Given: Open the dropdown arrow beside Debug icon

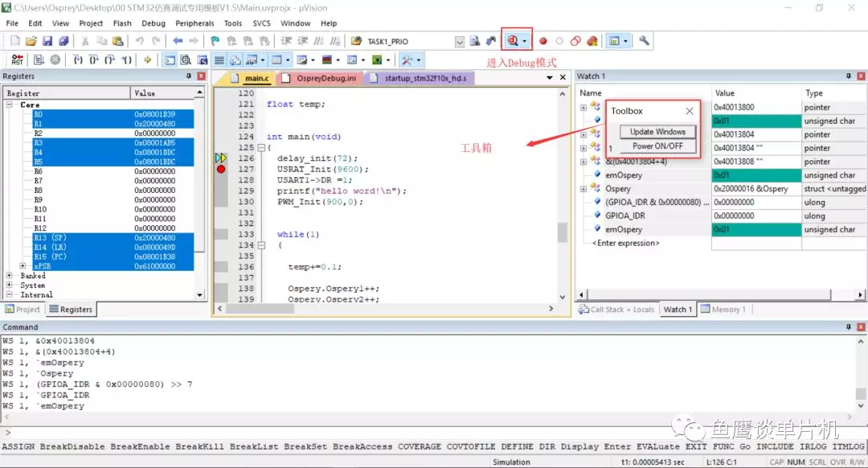Looking at the screenshot, I should pos(524,41).
